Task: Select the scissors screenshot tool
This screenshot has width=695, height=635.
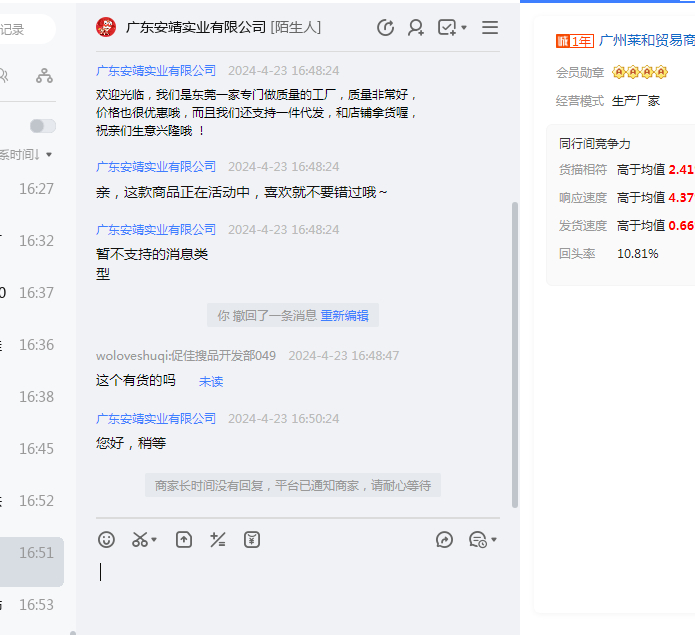Action: [x=140, y=539]
